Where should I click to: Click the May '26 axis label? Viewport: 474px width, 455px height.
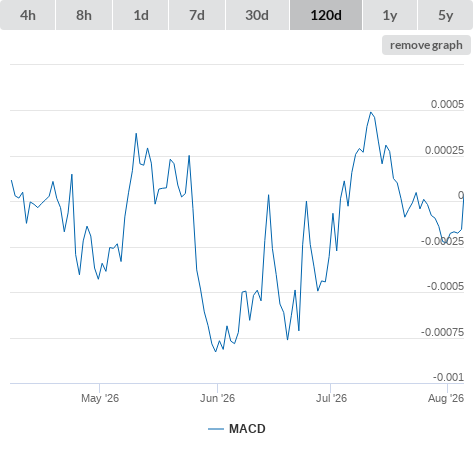[x=100, y=398]
